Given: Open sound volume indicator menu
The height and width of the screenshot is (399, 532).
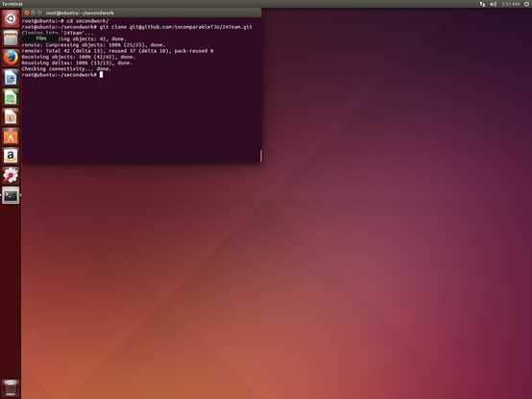Looking at the screenshot, I should click(x=493, y=4).
